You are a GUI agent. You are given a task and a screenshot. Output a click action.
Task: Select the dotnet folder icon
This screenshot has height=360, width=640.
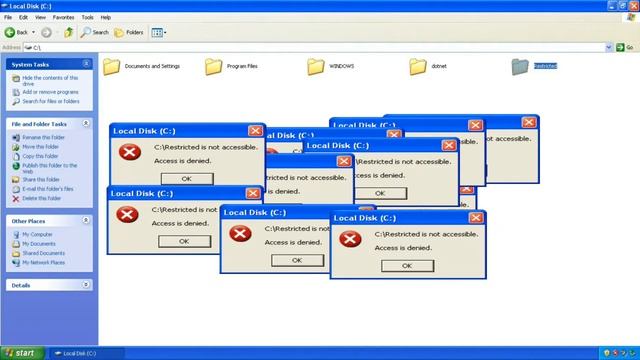[418, 67]
